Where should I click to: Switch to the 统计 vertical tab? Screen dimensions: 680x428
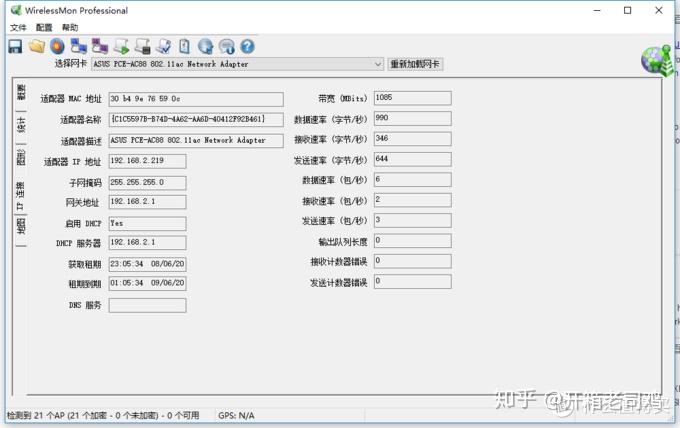(x=21, y=125)
